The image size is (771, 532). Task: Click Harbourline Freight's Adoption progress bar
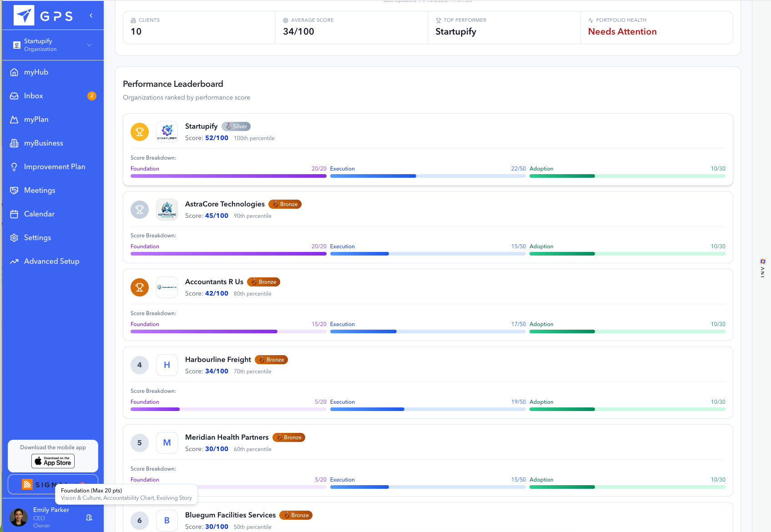tap(627, 409)
